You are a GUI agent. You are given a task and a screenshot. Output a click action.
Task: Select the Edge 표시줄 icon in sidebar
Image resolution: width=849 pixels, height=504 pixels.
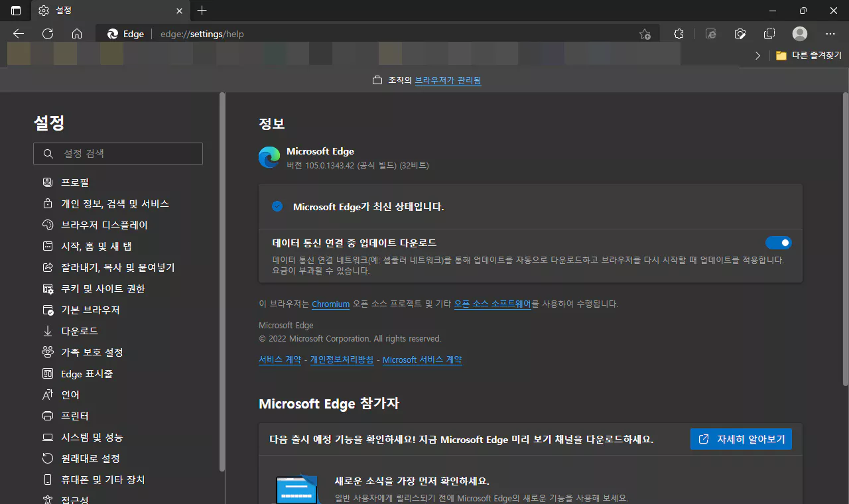coord(48,373)
